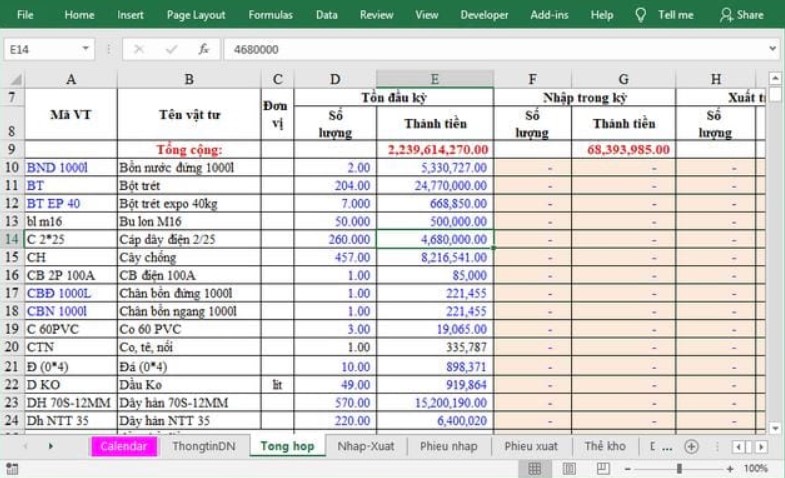Open the Page Layout tab

point(196,15)
